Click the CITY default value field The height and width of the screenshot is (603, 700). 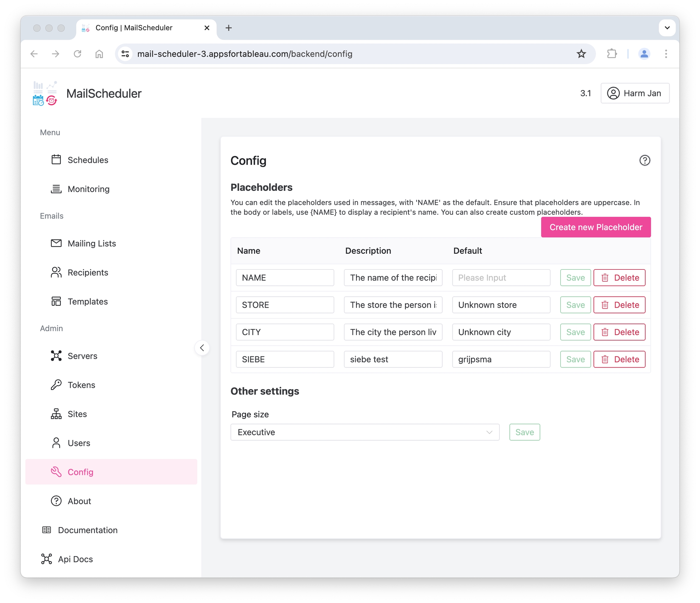point(501,332)
